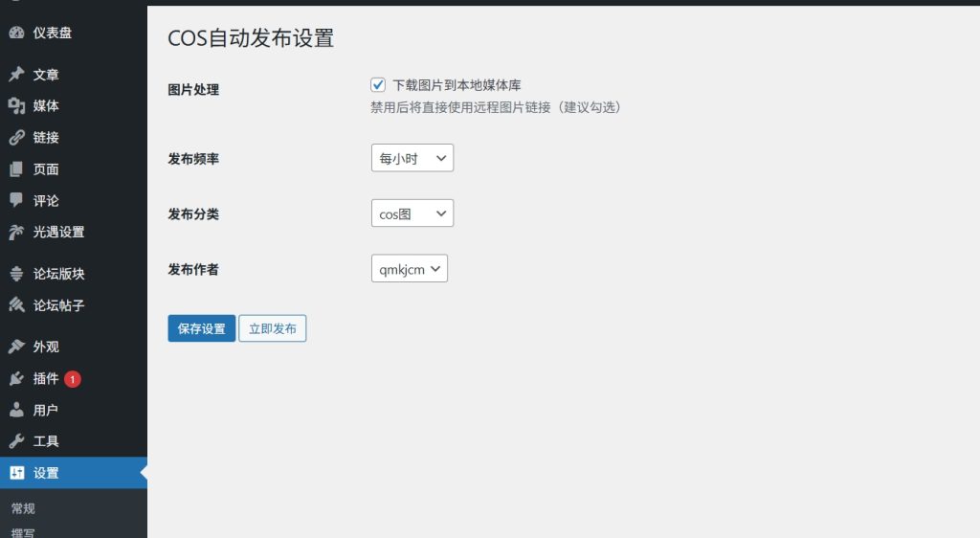Viewport: 980px width, 538px height.
Task: Open 光遇设置 menu item
Action: pos(73,232)
